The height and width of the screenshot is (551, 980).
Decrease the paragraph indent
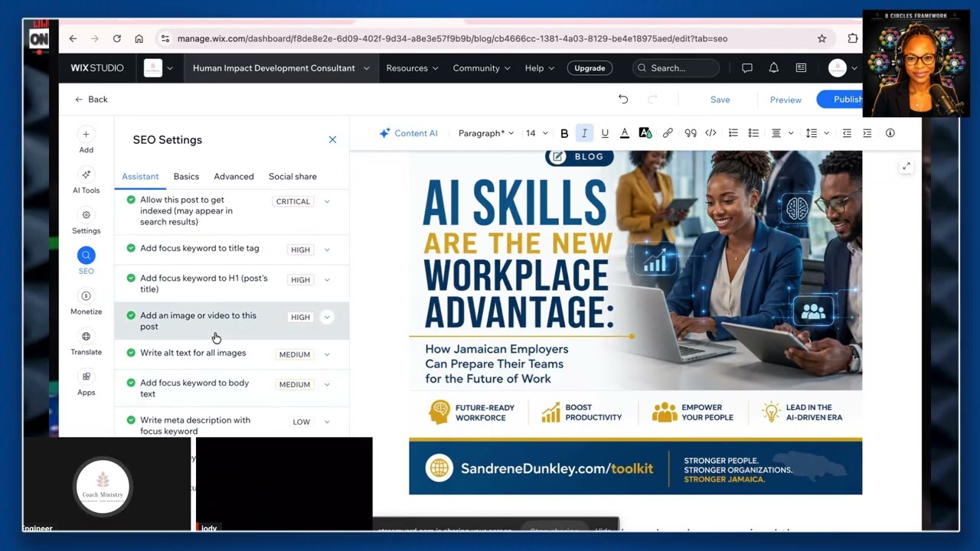point(847,133)
